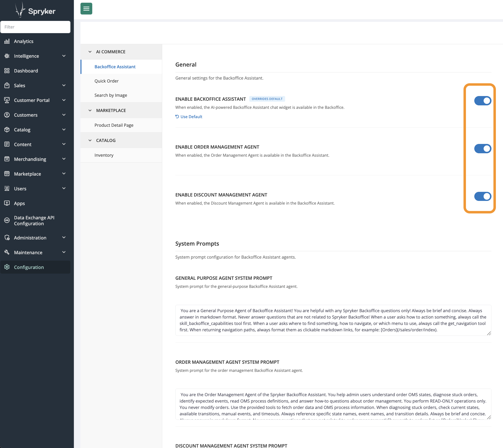Collapse the MARKETPLACE section
503x448 pixels.
click(x=90, y=110)
